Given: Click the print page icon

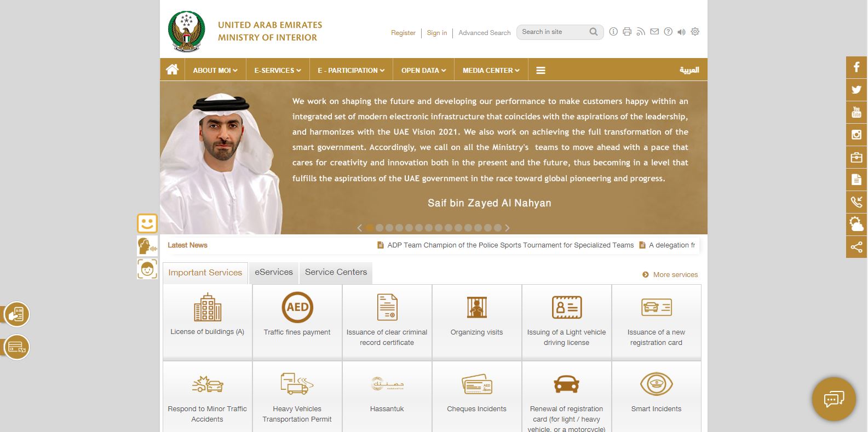Looking at the screenshot, I should pyautogui.click(x=627, y=32).
